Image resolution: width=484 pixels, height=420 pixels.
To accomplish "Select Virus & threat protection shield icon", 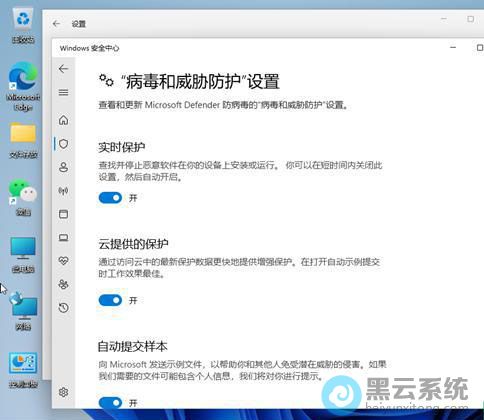I will point(63,144).
